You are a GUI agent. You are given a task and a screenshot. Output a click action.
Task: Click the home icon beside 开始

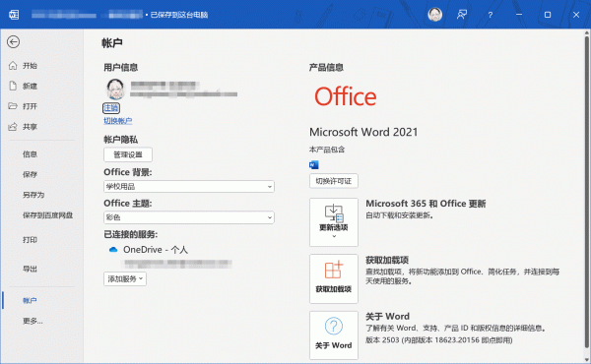coord(13,66)
